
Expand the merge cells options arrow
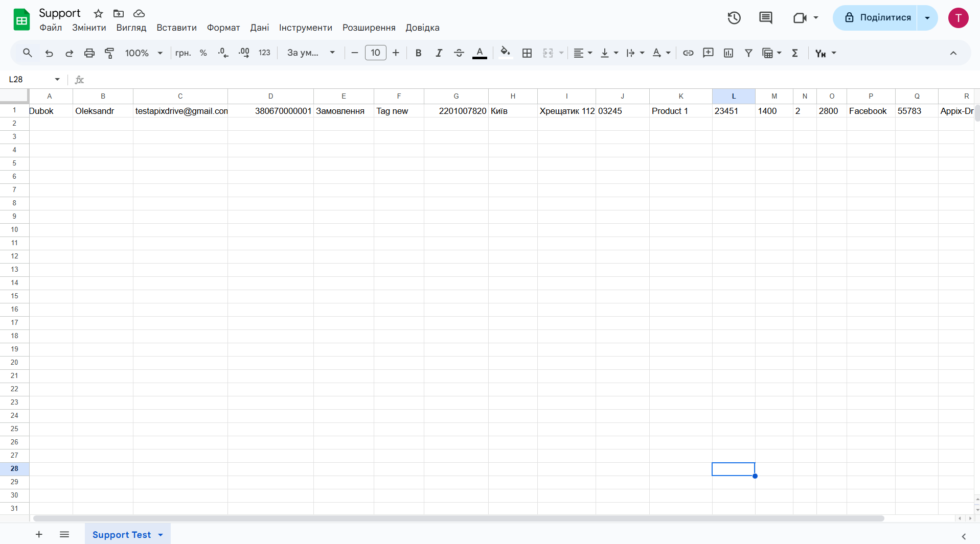pos(561,53)
